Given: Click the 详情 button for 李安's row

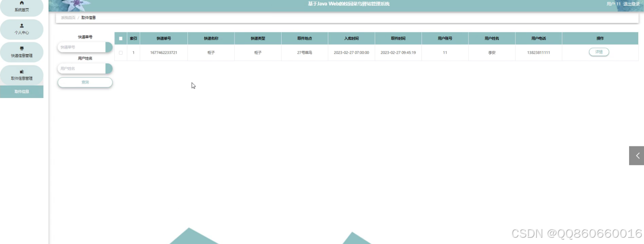Looking at the screenshot, I should [x=599, y=52].
